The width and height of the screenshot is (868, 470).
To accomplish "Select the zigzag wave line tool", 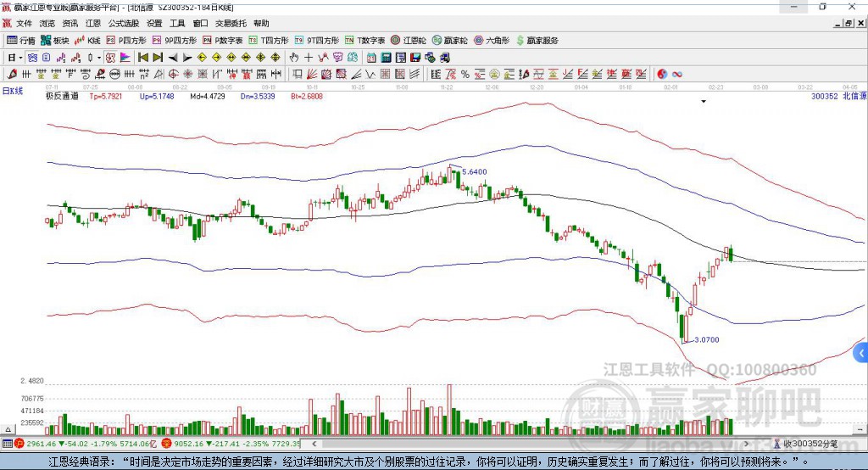I will (x=370, y=75).
